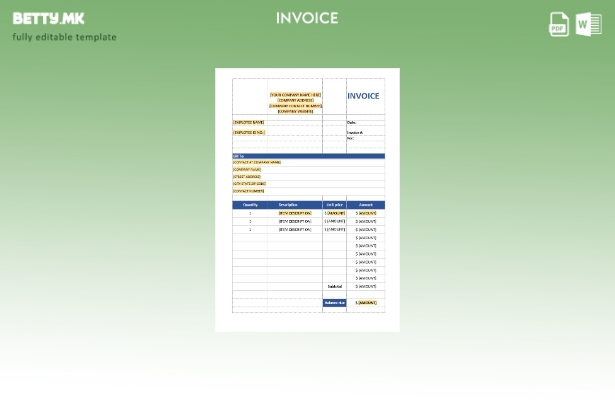
Task: Click the Employee ID No. field
Action: [249, 132]
